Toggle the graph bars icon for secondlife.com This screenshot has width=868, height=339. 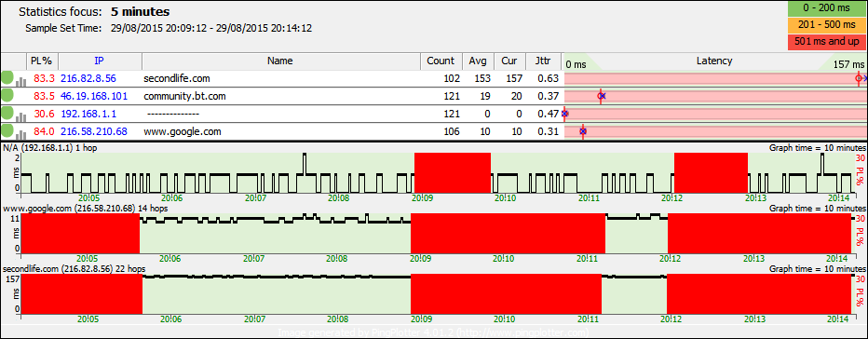[x=21, y=81]
